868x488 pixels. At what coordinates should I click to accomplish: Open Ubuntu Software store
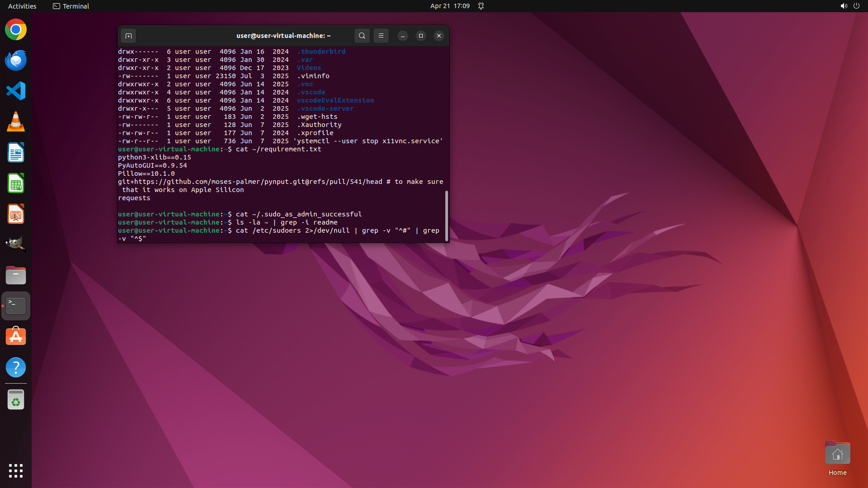(16, 337)
